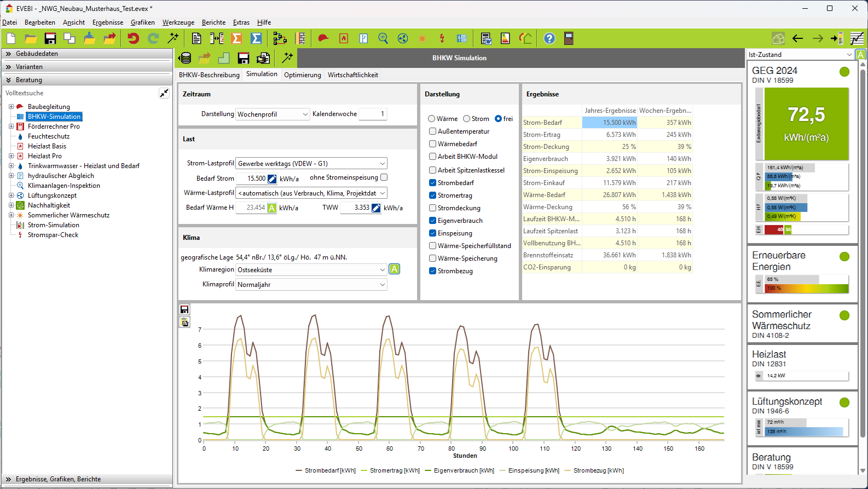The image size is (868, 489).
Task: Click the red cap toolbar icon
Action: click(x=323, y=38)
